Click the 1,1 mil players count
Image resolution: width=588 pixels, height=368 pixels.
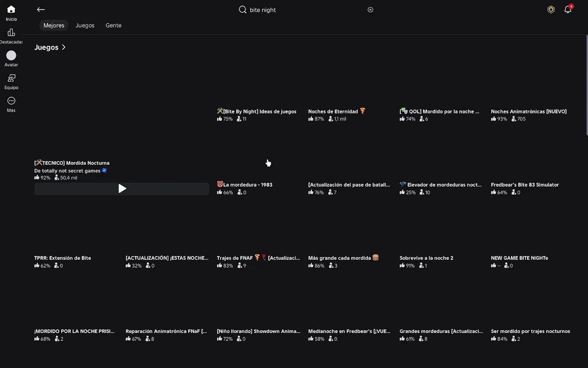(337, 119)
